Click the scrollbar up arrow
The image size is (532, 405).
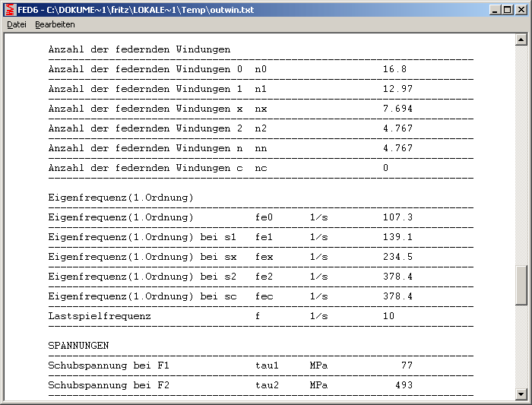pos(521,40)
